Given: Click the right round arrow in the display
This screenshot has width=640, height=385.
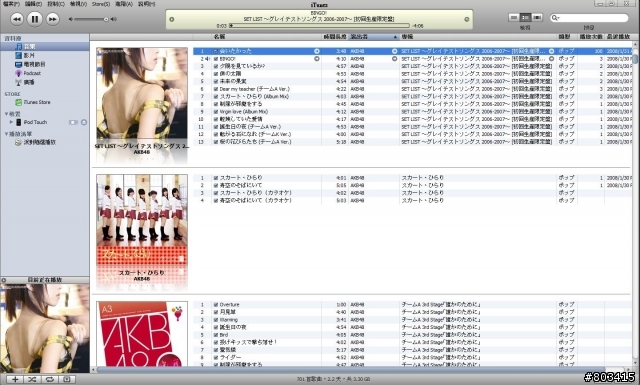Looking at the screenshot, I should click(467, 19).
